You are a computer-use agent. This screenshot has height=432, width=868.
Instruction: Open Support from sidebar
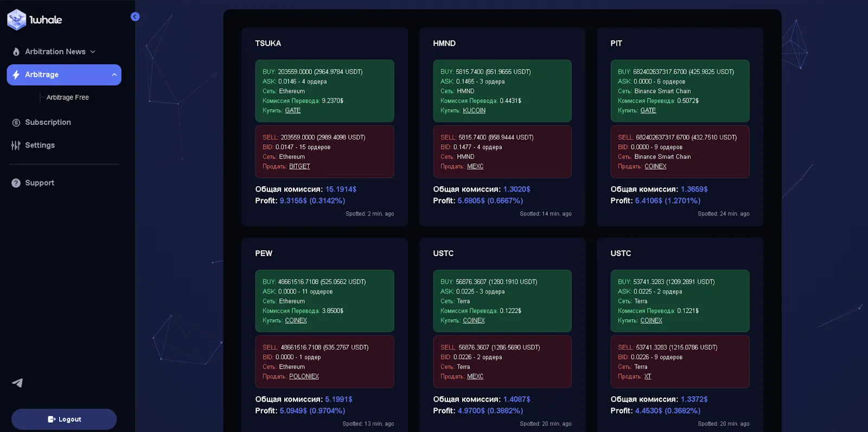coord(40,183)
